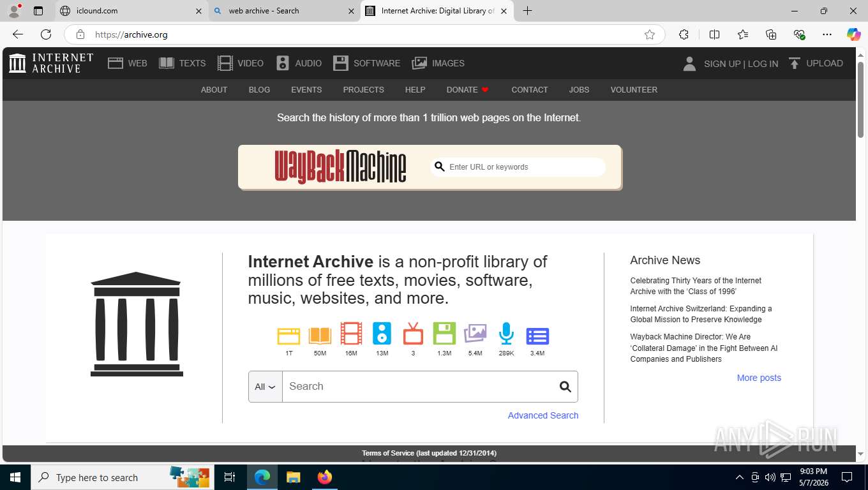Screen dimensions: 868x490
Task: Open the browser Tab actions menu icon
Action: (38, 11)
